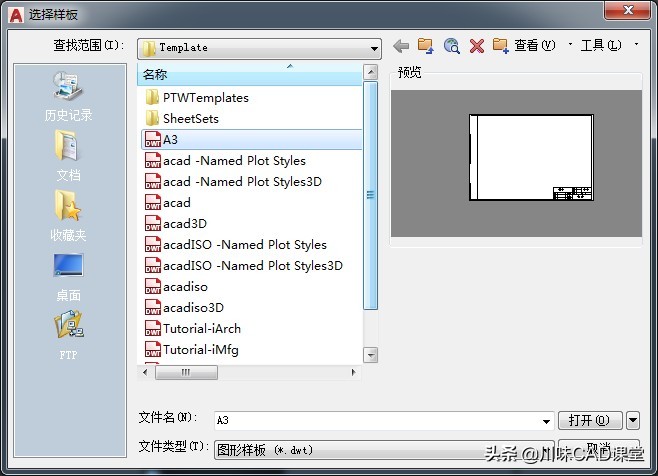
Task: Create a new folder icon
Action: tap(501, 46)
